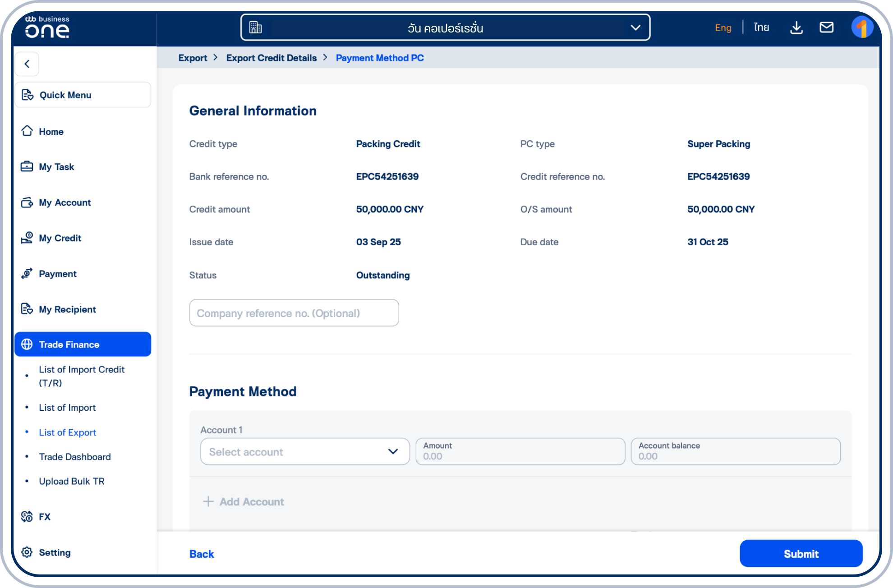893x588 pixels.
Task: Click the FX currency exchange icon
Action: coord(27,517)
